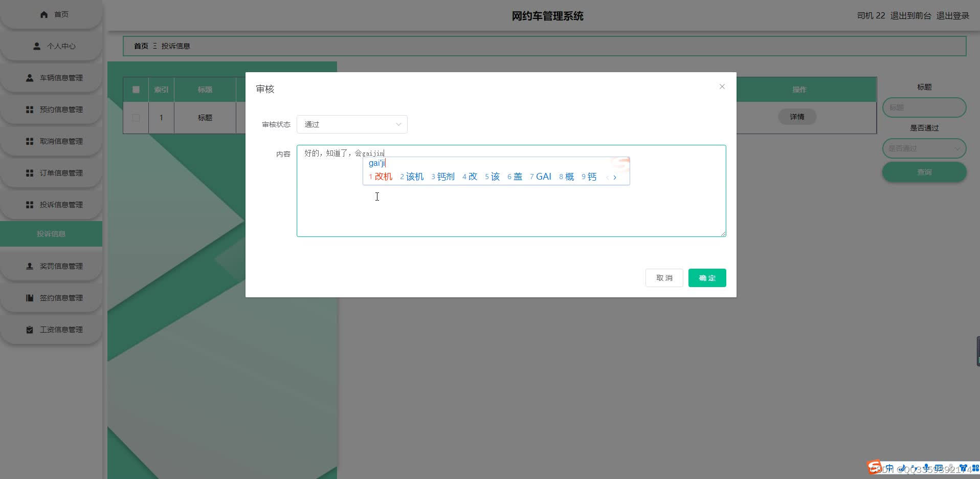The width and height of the screenshot is (980, 479).
Task: Choose IME candidate 6 盖
Action: coord(515,177)
